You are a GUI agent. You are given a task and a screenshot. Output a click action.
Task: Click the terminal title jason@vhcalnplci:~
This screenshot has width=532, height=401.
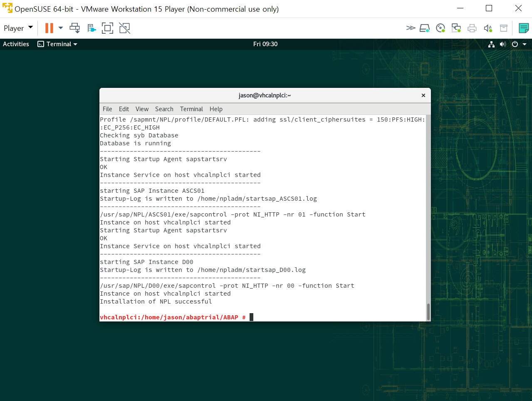(265, 95)
